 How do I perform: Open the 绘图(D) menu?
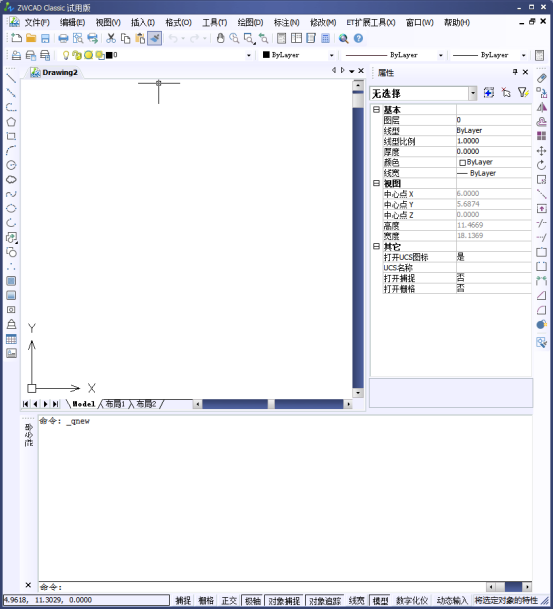coord(250,23)
